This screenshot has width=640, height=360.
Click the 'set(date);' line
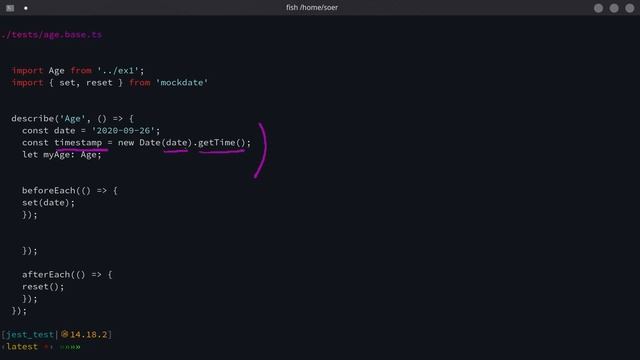[49, 202]
